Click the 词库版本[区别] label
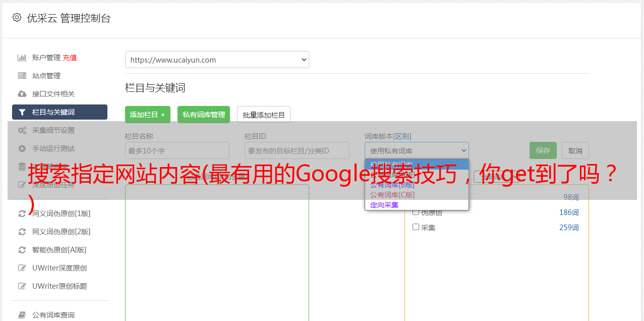Viewport: 644px width, 321px height. (x=388, y=136)
